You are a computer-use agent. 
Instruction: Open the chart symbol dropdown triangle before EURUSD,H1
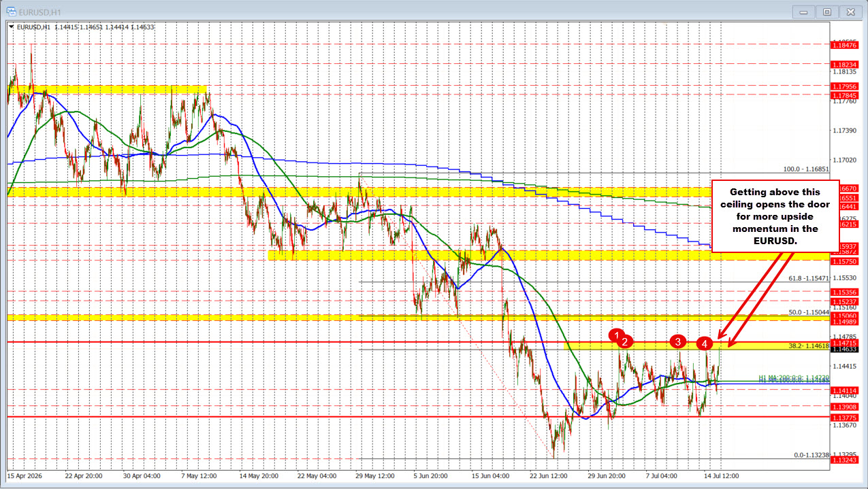click(11, 27)
